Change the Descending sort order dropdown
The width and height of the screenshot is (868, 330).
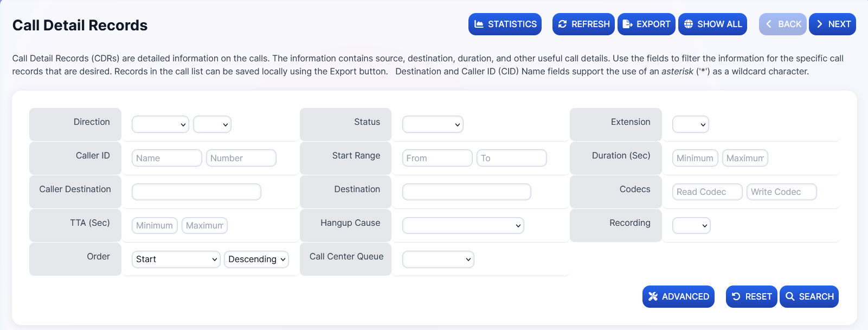click(x=256, y=259)
